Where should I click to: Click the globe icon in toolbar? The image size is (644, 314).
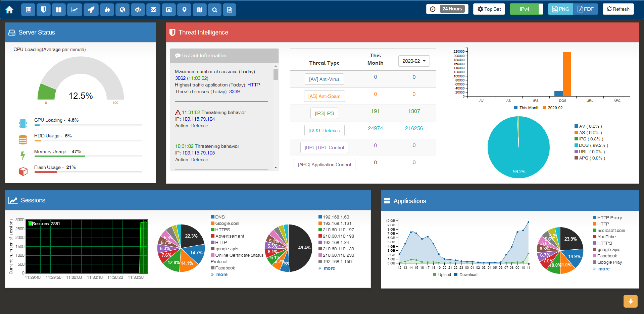pos(122,10)
